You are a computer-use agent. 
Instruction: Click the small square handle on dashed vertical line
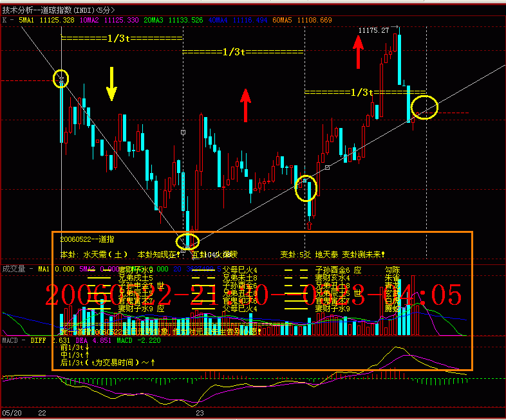tap(183, 132)
